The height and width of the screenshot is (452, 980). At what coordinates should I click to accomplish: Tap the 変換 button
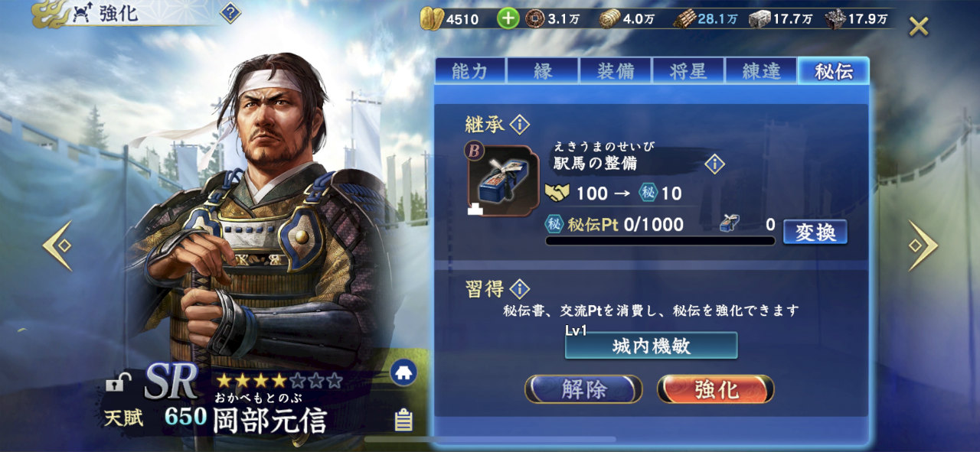point(815,232)
